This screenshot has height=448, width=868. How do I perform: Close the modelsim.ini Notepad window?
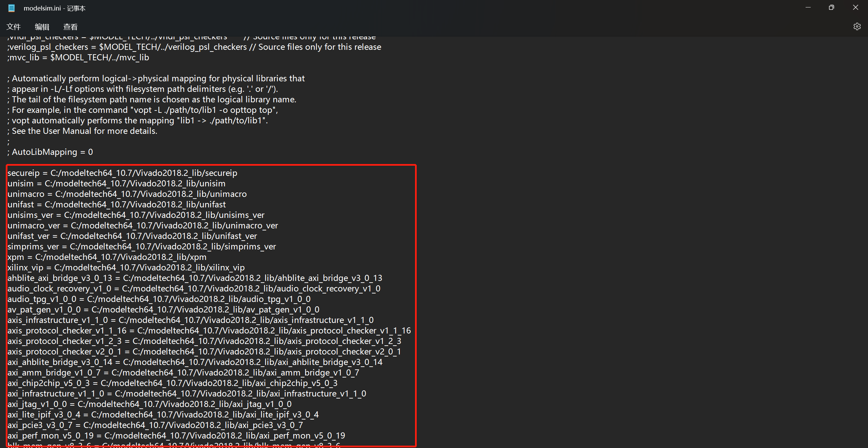click(855, 7)
